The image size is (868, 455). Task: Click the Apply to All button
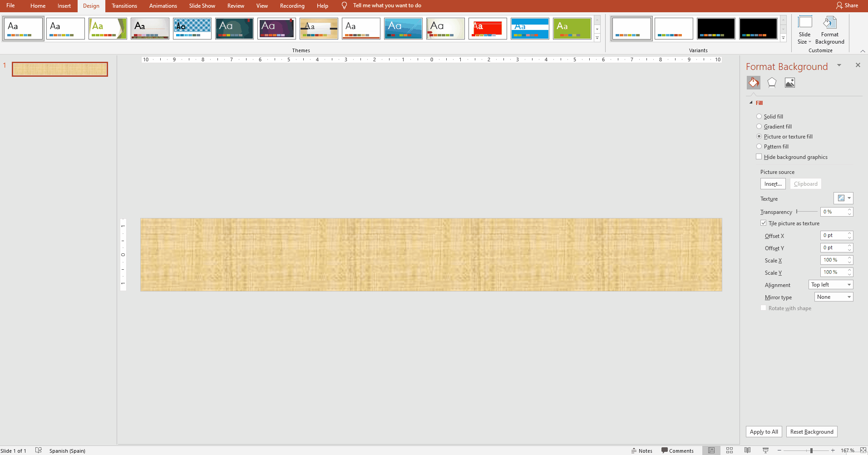click(764, 432)
